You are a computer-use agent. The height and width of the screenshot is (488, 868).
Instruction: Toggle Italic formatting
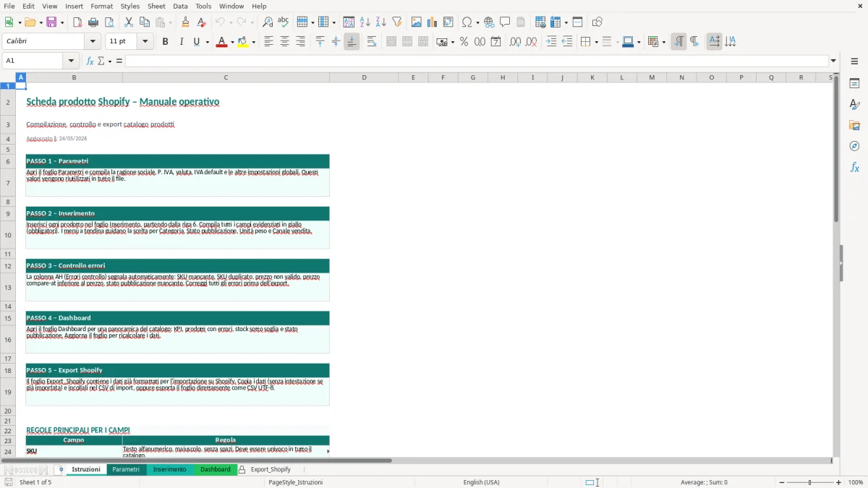click(x=181, y=42)
